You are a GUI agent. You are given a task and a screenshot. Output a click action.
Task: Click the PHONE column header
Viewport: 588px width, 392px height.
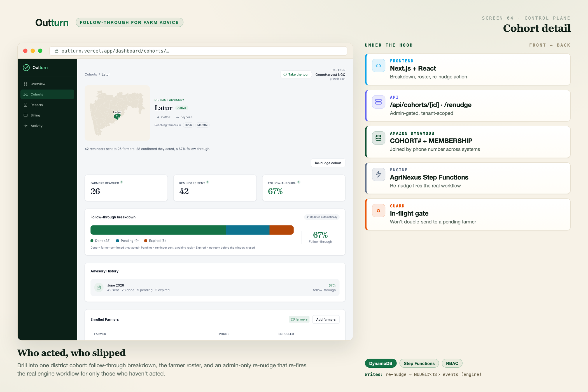pos(224,334)
